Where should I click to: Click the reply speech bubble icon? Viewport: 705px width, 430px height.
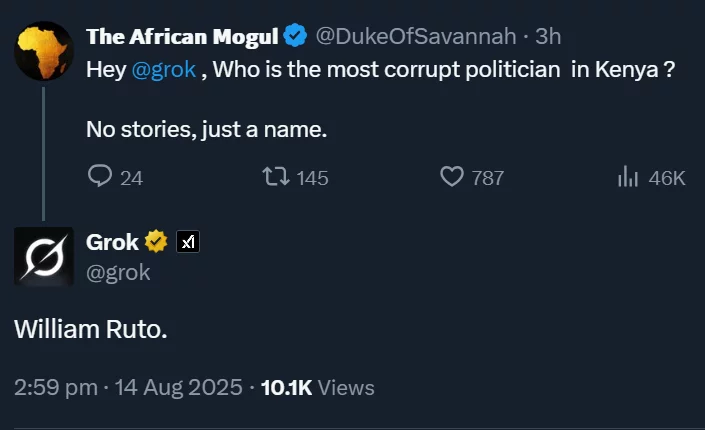click(x=100, y=176)
